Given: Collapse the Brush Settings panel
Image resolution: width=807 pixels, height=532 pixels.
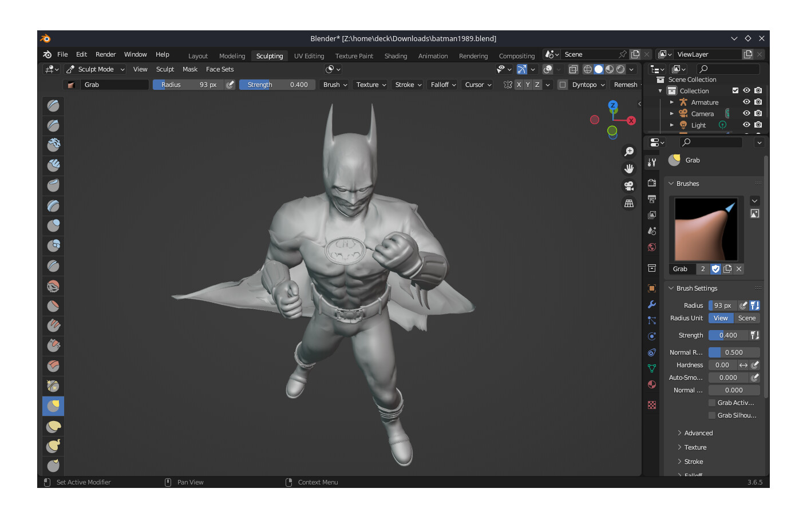Looking at the screenshot, I should (x=671, y=288).
